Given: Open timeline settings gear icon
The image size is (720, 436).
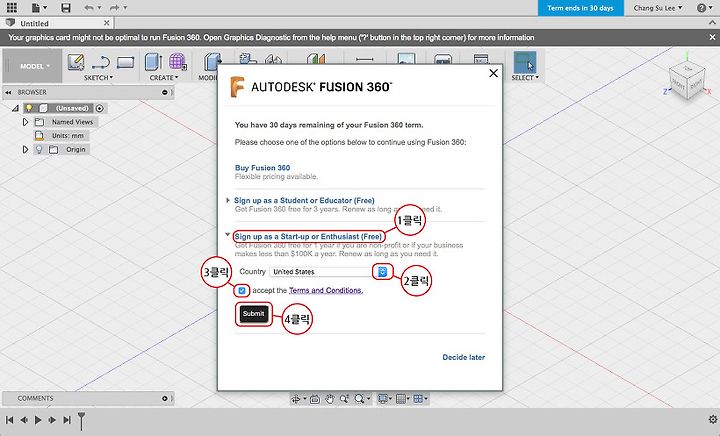Looking at the screenshot, I should (x=713, y=419).
